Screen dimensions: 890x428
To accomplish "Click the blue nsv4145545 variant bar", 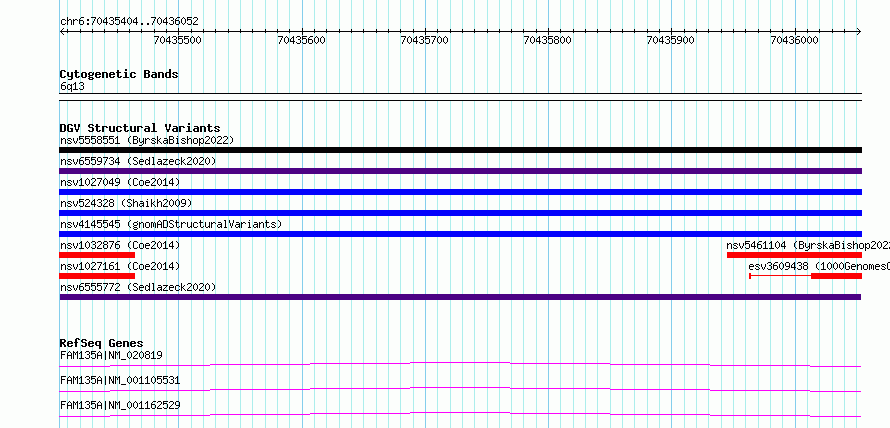I will pos(460,234).
